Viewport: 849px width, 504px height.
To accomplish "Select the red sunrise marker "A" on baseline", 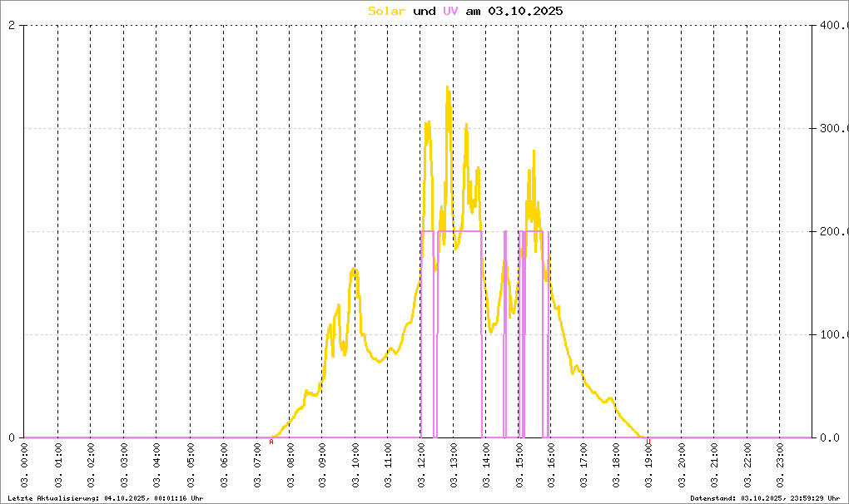I will (x=271, y=442).
